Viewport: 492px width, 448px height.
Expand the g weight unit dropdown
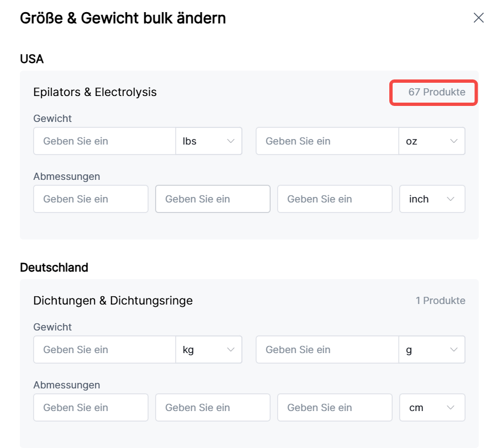[432, 350]
